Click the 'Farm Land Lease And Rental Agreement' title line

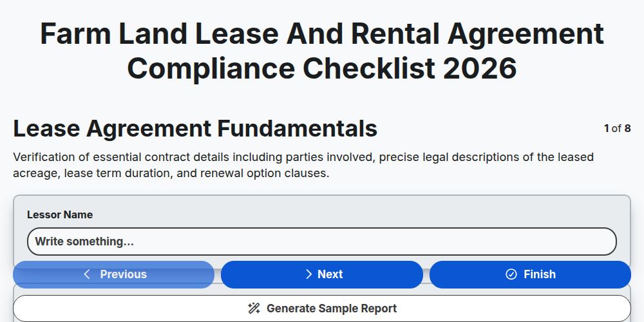click(x=322, y=33)
